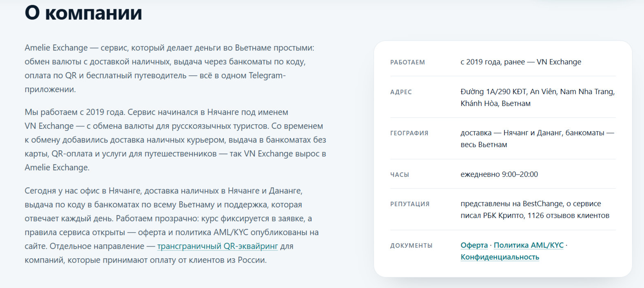Click 'доставка — Нячанг и Дананг' text
This screenshot has height=288, width=644.
point(512,133)
